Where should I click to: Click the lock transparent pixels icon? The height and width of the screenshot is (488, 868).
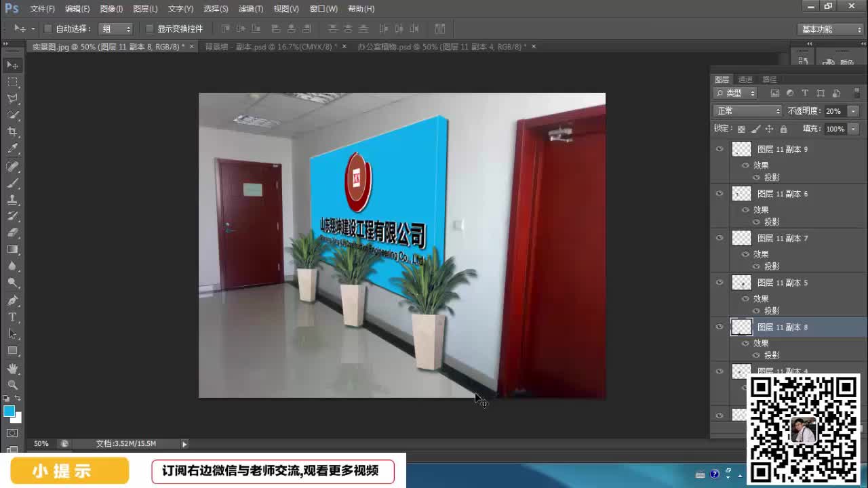[x=741, y=128]
